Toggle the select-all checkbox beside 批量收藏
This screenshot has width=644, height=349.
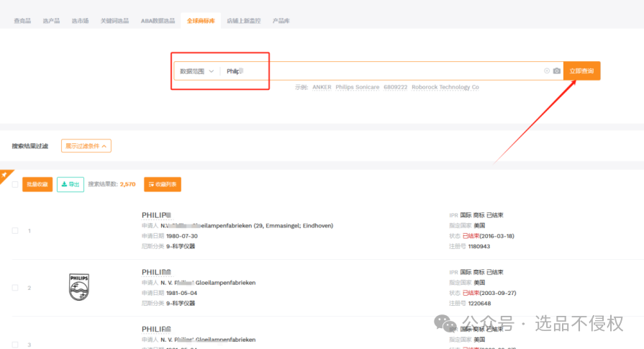[15, 184]
